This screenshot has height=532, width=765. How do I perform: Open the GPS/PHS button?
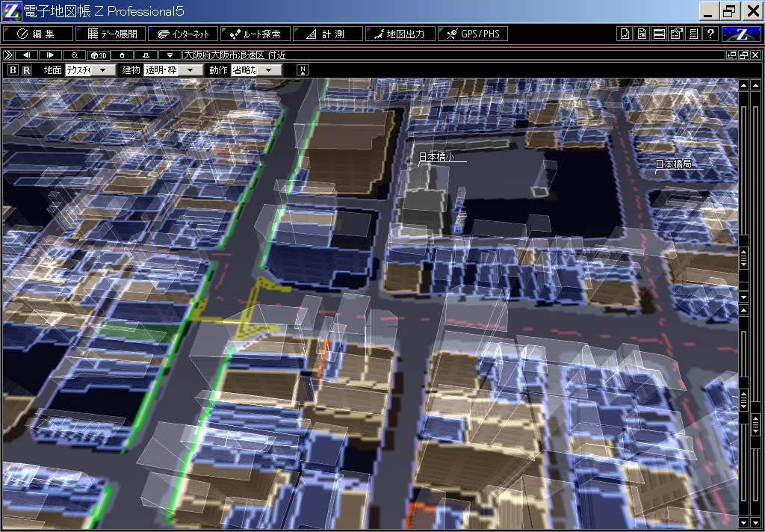tap(473, 34)
